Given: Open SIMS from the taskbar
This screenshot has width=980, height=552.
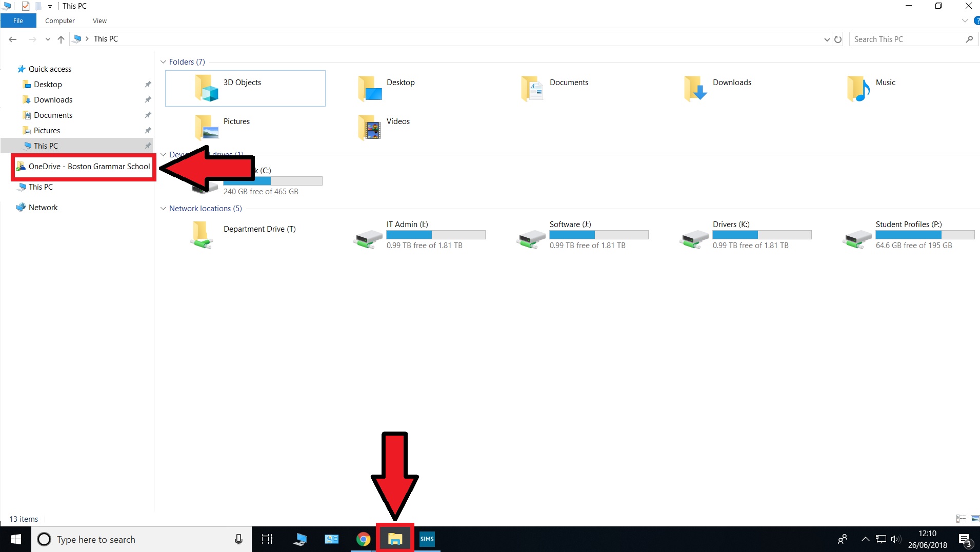Looking at the screenshot, I should (x=427, y=539).
